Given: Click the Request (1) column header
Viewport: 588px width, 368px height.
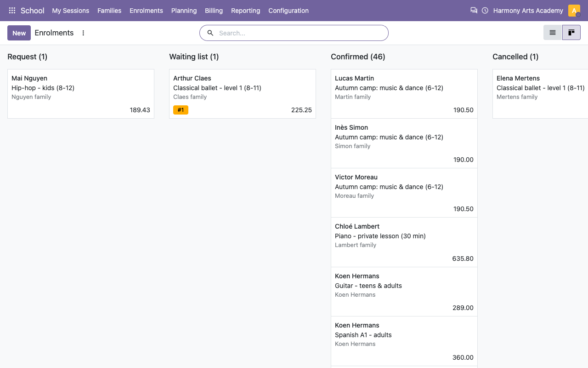Looking at the screenshot, I should pyautogui.click(x=28, y=57).
